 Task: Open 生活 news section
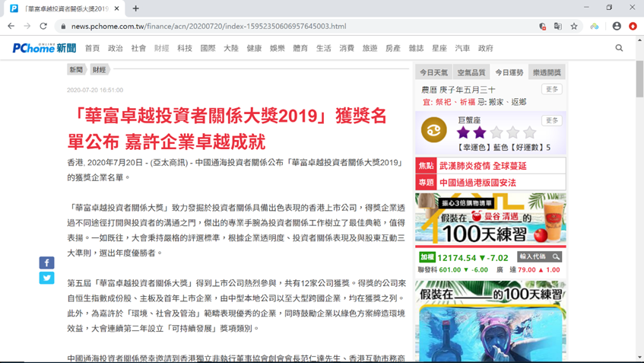coord(324,48)
